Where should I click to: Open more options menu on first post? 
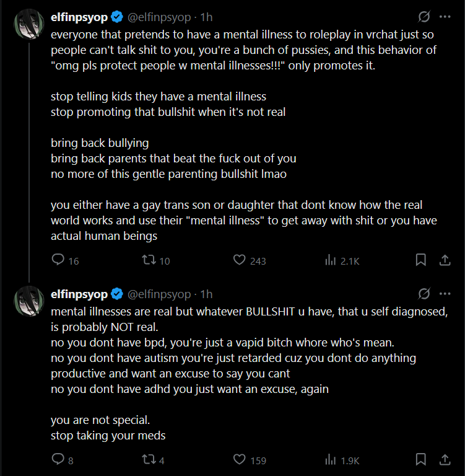point(445,17)
